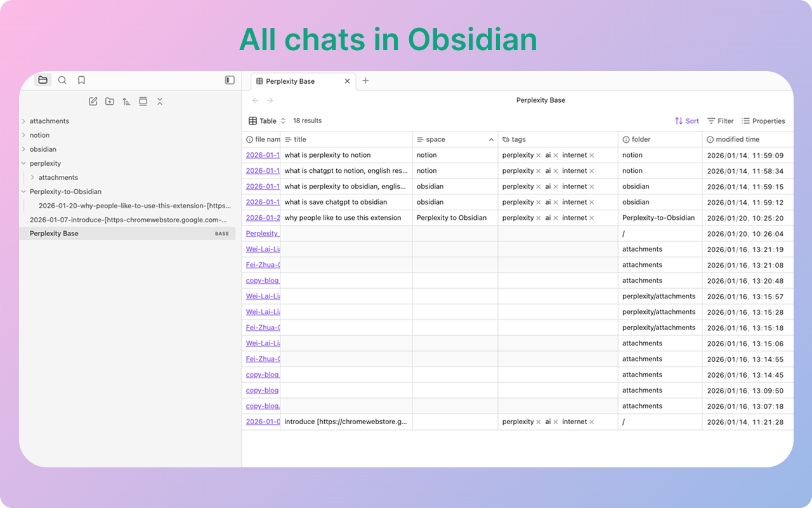Click the tags column header
The height and width of the screenshot is (508, 812).
click(558, 139)
